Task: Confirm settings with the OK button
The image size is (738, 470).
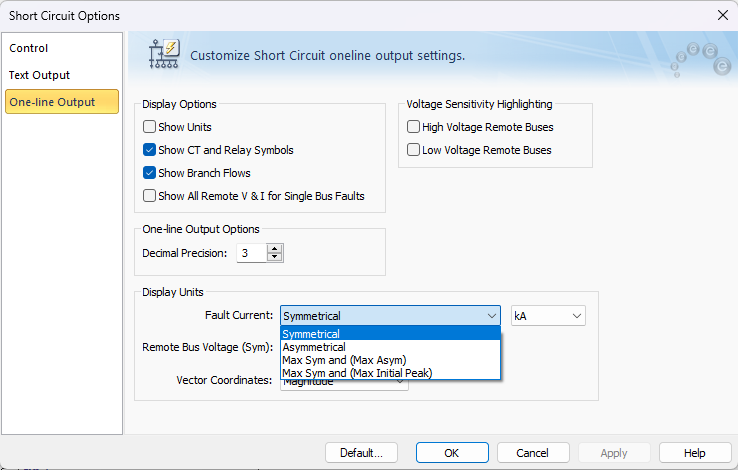Action: [x=452, y=453]
